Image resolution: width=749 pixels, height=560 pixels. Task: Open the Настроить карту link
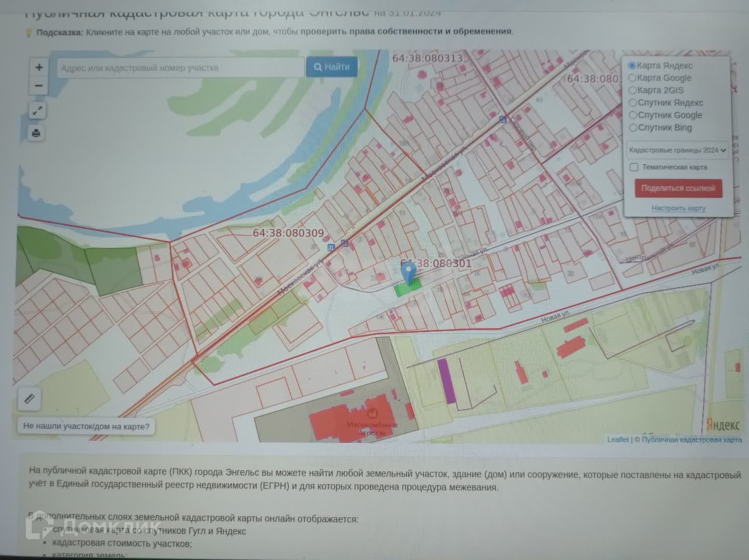(x=678, y=208)
